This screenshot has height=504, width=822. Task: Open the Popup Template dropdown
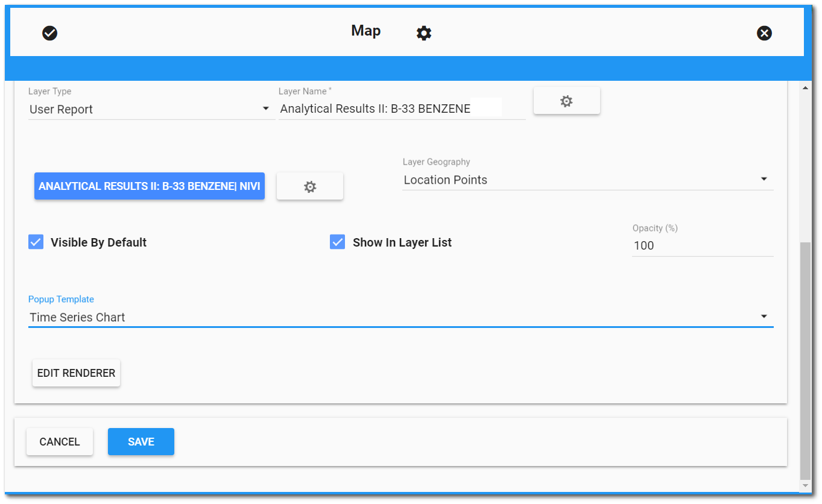764,315
